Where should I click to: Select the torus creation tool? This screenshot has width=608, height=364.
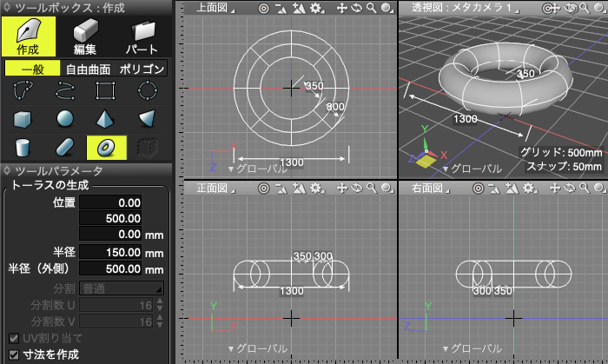tap(107, 148)
